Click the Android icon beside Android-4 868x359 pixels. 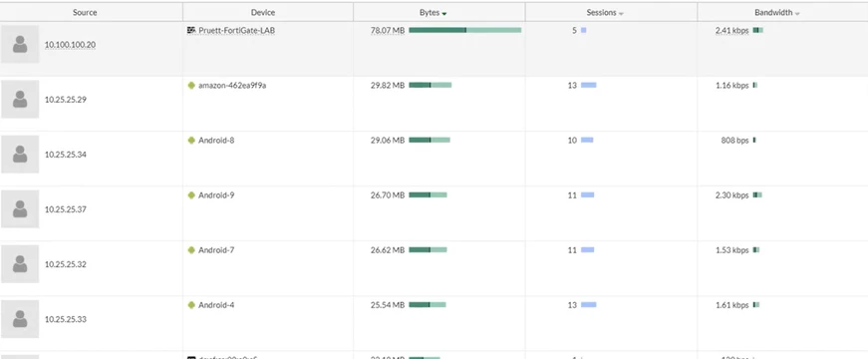(x=191, y=305)
